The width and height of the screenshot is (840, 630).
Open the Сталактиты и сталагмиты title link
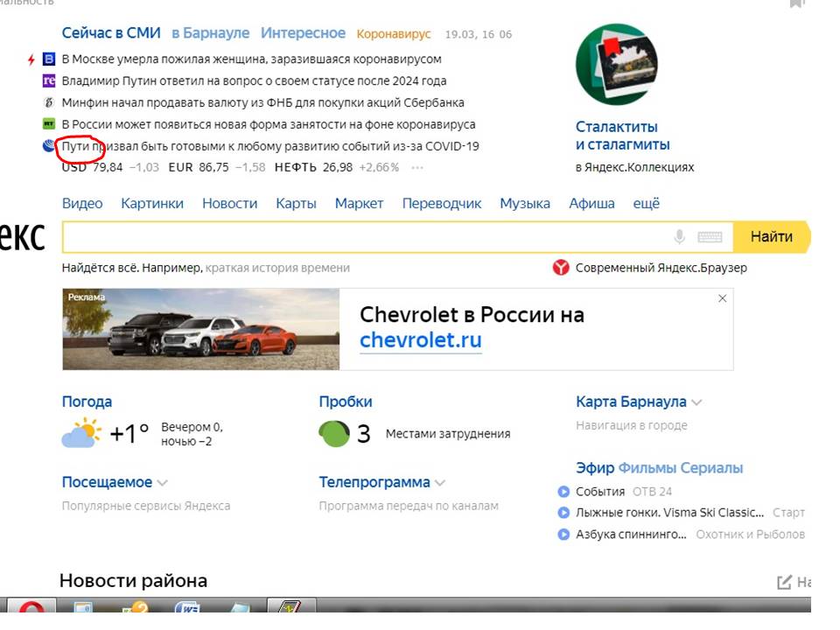coord(622,136)
